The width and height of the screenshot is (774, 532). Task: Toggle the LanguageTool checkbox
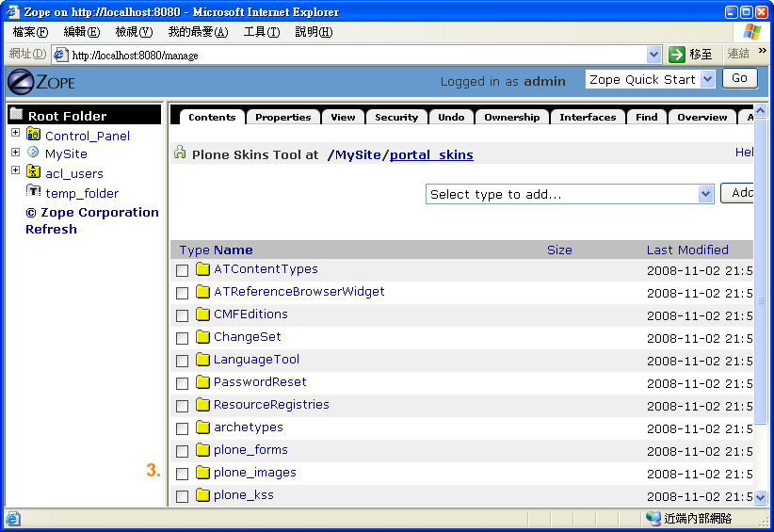(182, 361)
